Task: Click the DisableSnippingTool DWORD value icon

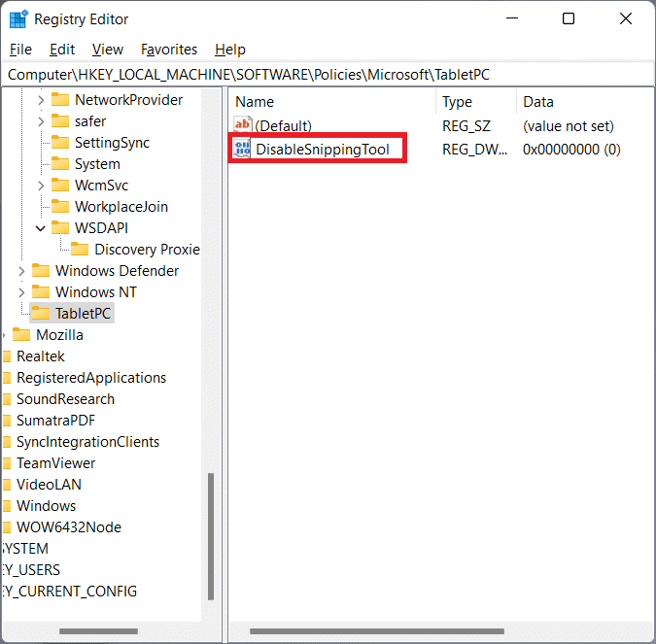Action: coord(242,149)
